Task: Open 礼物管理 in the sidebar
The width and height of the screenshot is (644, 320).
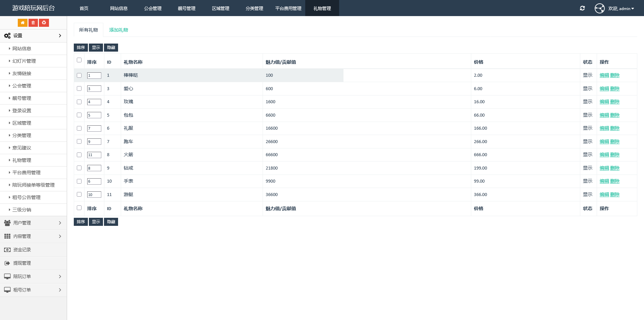Action: (x=22, y=160)
